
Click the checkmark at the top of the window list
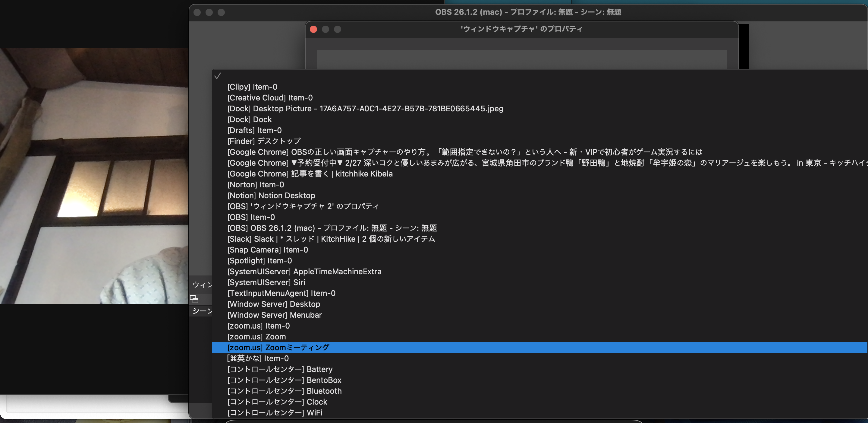217,77
